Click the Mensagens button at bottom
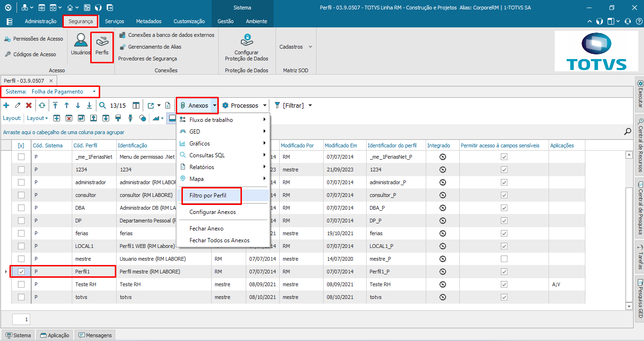 click(x=95, y=335)
